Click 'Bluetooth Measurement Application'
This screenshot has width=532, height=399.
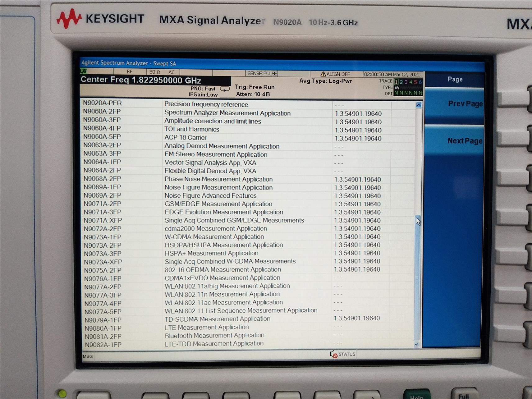[x=214, y=335]
